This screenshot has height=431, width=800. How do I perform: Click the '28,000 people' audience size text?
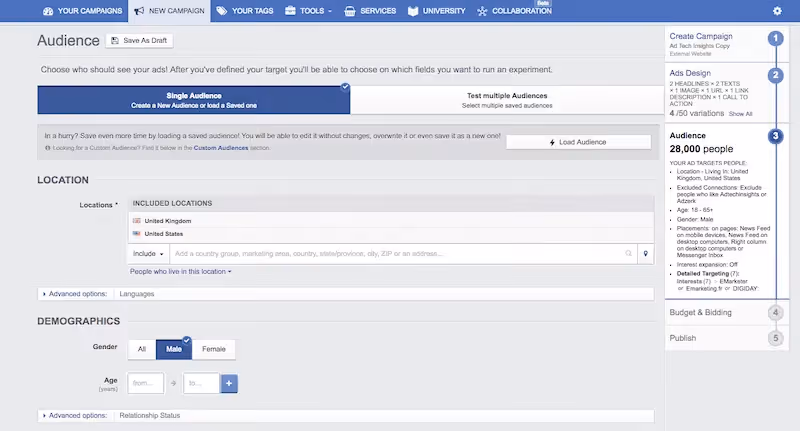click(701, 149)
